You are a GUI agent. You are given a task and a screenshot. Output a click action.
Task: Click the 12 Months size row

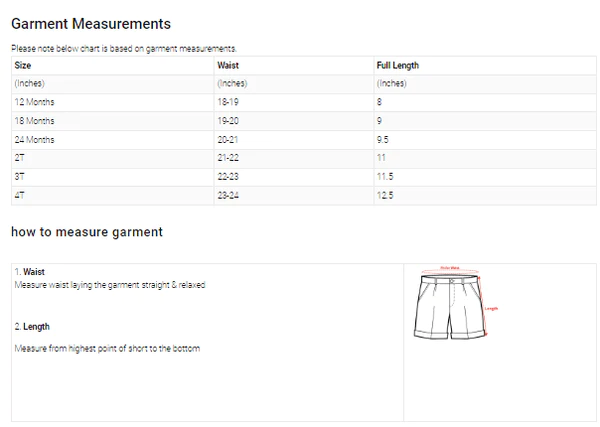tap(34, 102)
